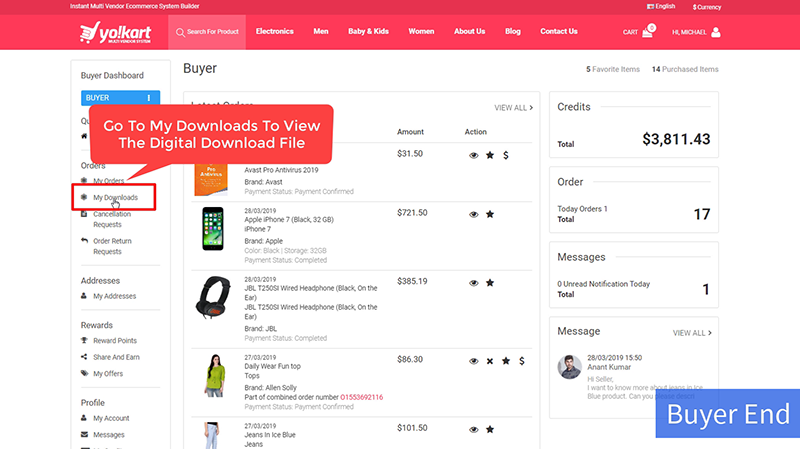Click Daily Wear Fun top thumbnail
The width and height of the screenshot is (800, 449).
pos(214,375)
